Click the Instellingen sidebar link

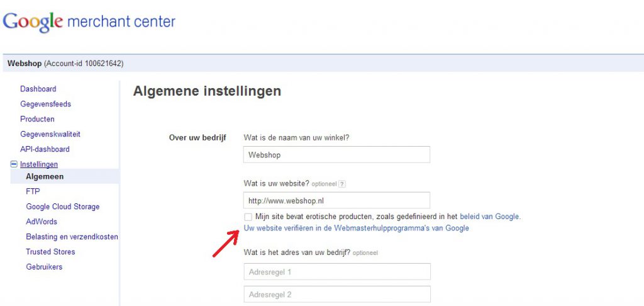[39, 164]
